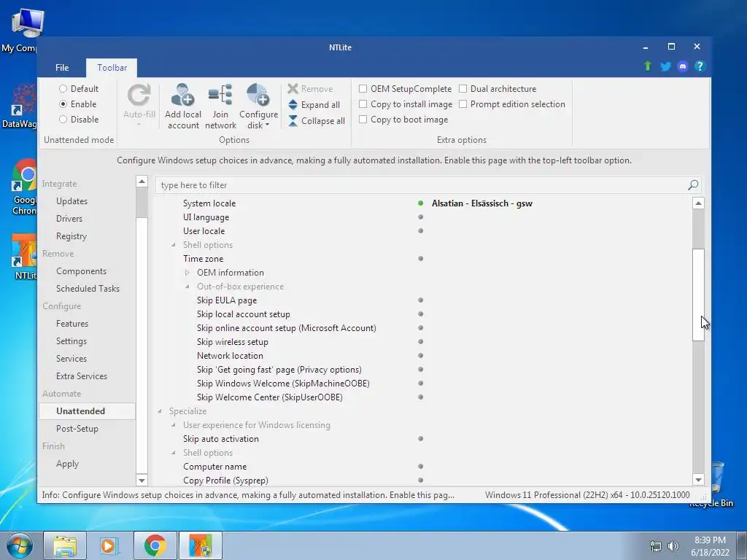
Task: Launch the media player taskbar icon
Action: point(109,545)
